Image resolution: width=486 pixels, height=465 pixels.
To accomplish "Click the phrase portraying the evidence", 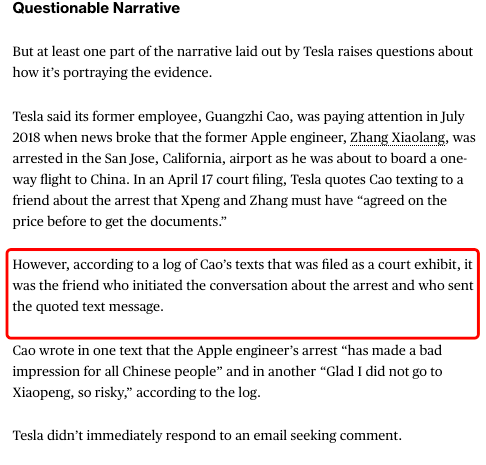I will (137, 73).
